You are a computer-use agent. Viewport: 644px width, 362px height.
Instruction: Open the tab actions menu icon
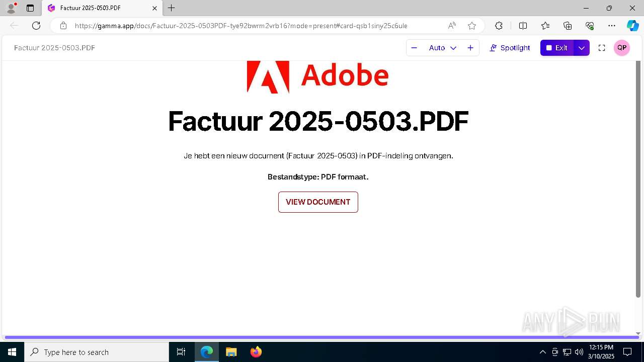coord(30,8)
